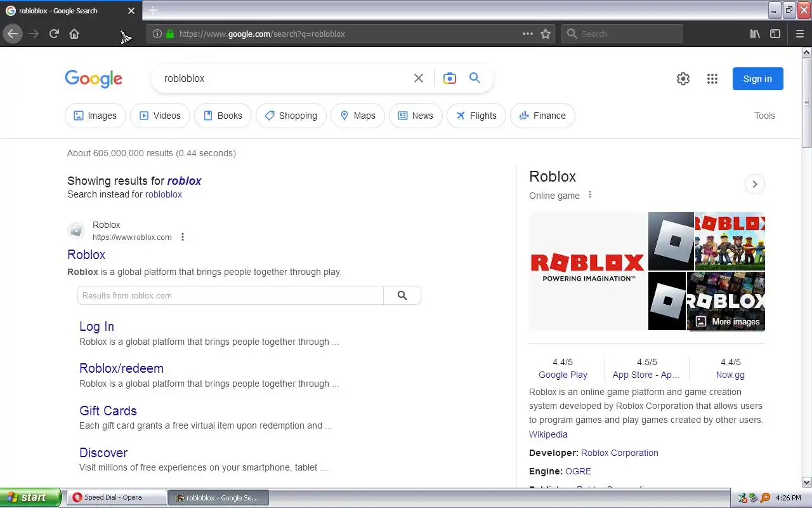Open the Roblox/redeem sitelink
Viewport: 812px width, 508px height.
(121, 368)
